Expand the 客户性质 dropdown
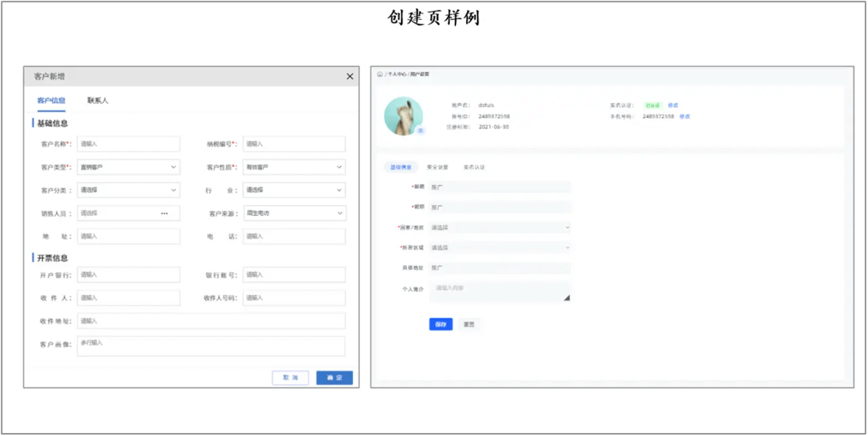This screenshot has width=868, height=436. [x=294, y=167]
